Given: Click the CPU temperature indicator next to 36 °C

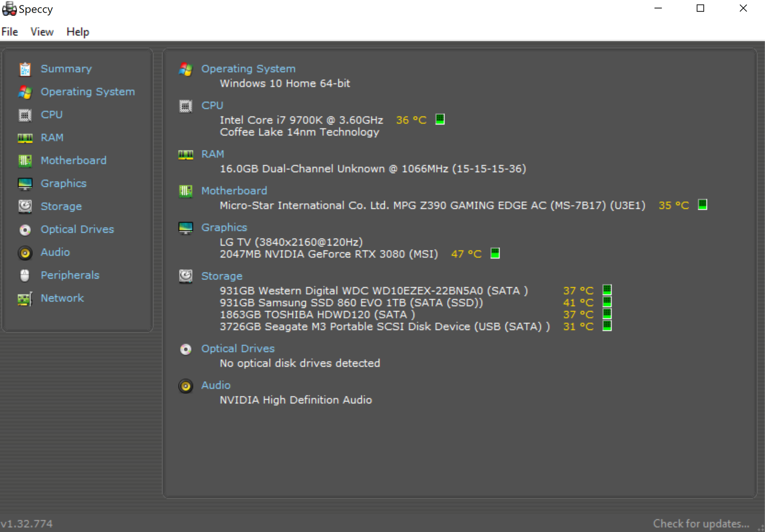Looking at the screenshot, I should click(440, 119).
